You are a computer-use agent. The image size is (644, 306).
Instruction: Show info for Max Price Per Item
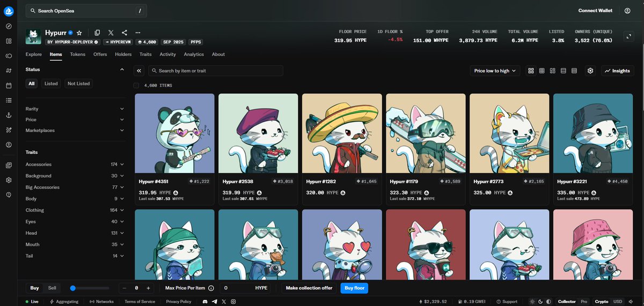211,288
